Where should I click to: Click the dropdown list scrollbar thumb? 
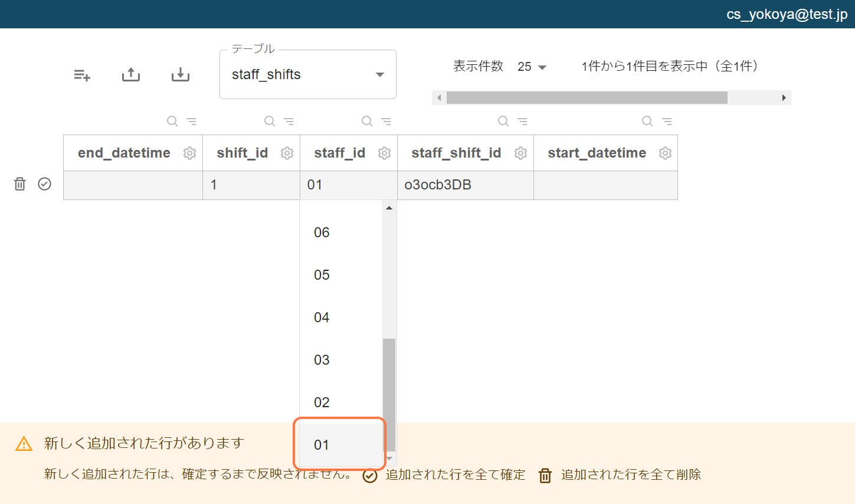[389, 395]
